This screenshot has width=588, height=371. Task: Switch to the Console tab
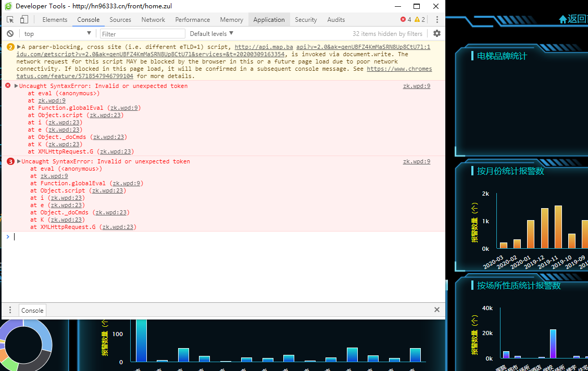pos(89,19)
